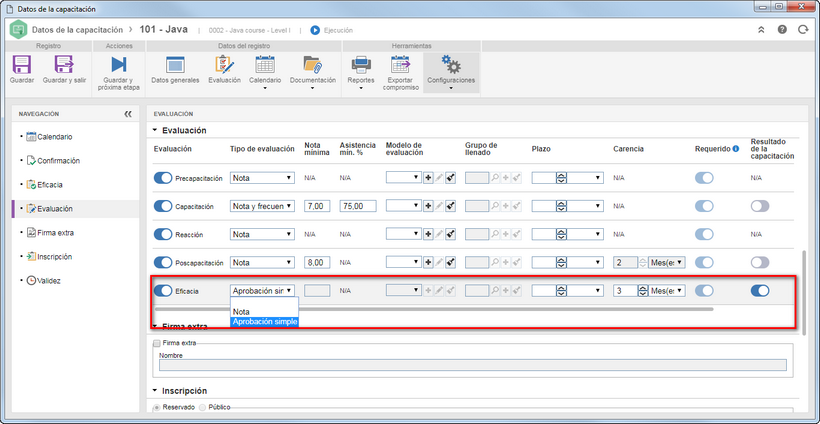The image size is (820, 424).
Task: Click the help question mark icon
Action: point(782,30)
